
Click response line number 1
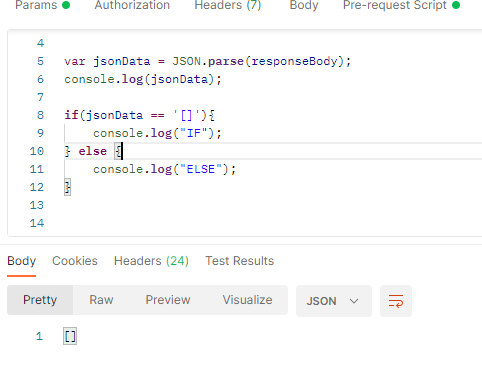(39, 336)
